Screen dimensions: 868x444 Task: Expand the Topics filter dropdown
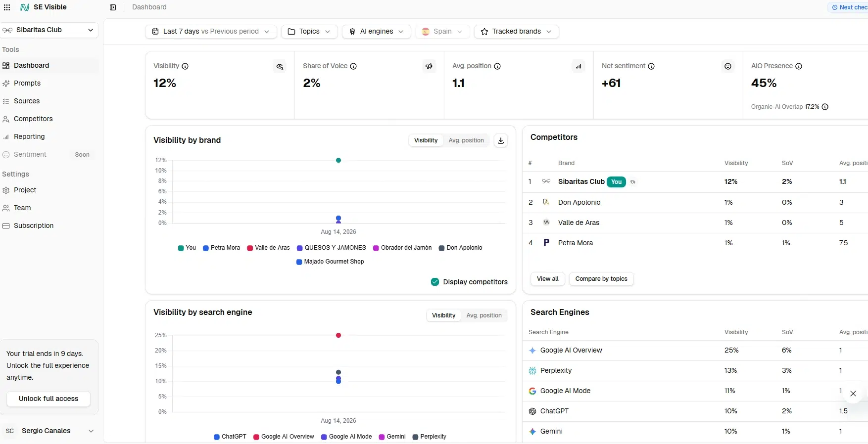click(x=309, y=32)
